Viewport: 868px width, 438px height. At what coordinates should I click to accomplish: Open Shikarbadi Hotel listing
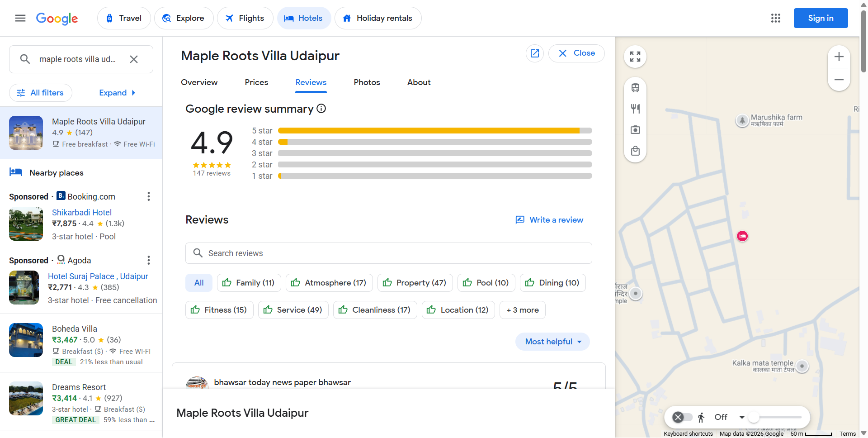coord(82,213)
